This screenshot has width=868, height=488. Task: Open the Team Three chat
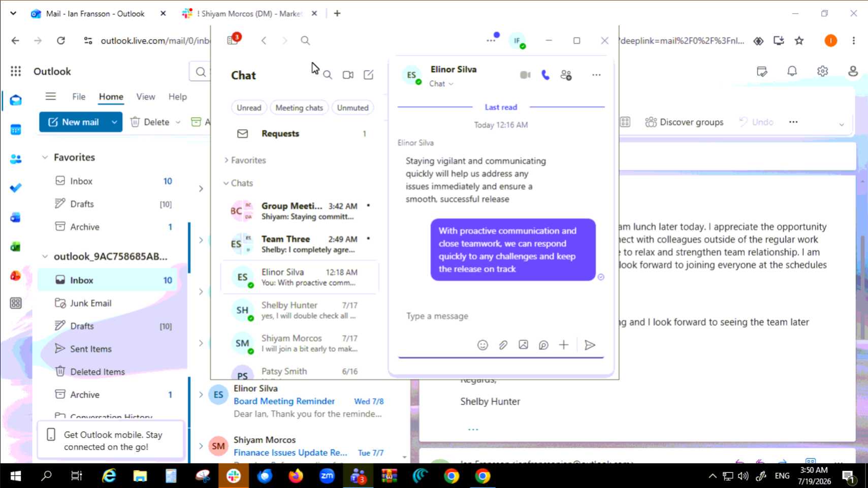[300, 244]
